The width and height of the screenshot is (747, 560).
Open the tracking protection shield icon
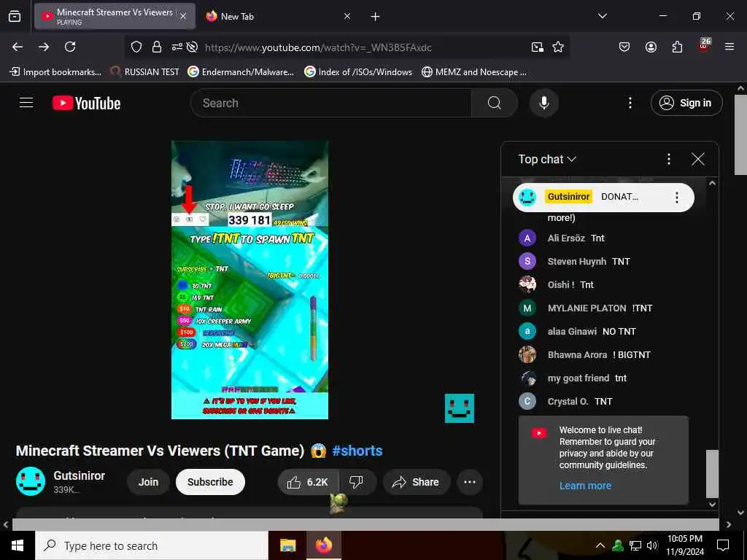tap(136, 47)
